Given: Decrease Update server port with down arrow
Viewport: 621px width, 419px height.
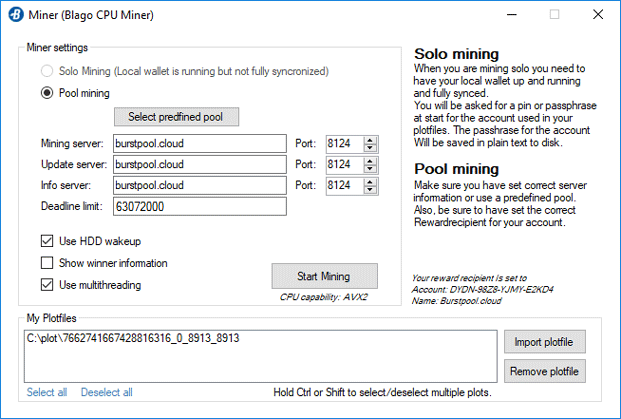Looking at the screenshot, I should pyautogui.click(x=370, y=169).
